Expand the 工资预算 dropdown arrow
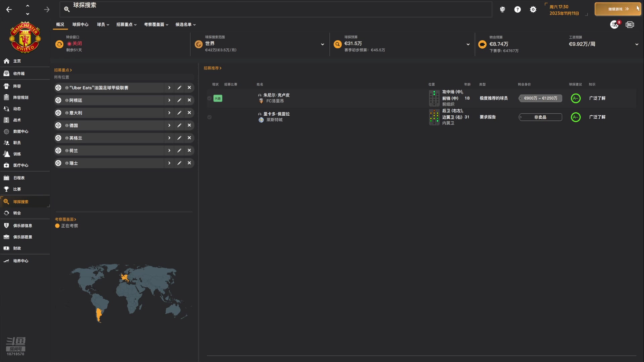Screen dimensions: 644x362 [637, 44]
